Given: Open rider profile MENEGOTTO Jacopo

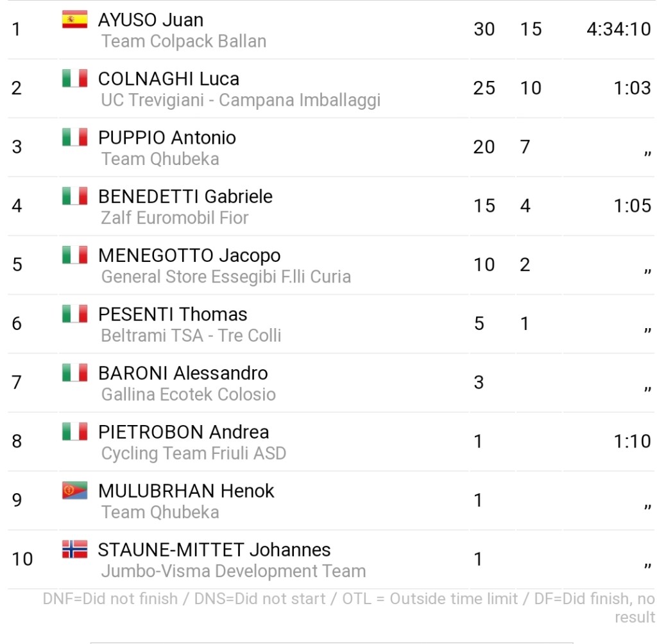Looking at the screenshot, I should 189,256.
